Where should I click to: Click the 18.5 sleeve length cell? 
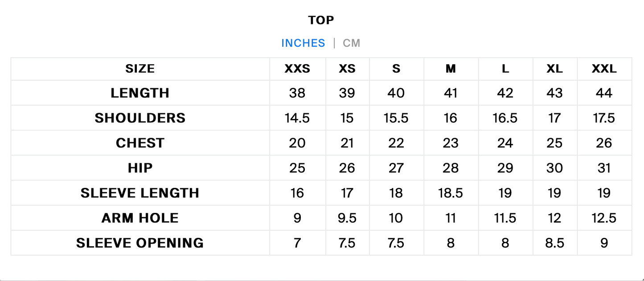tap(451, 193)
